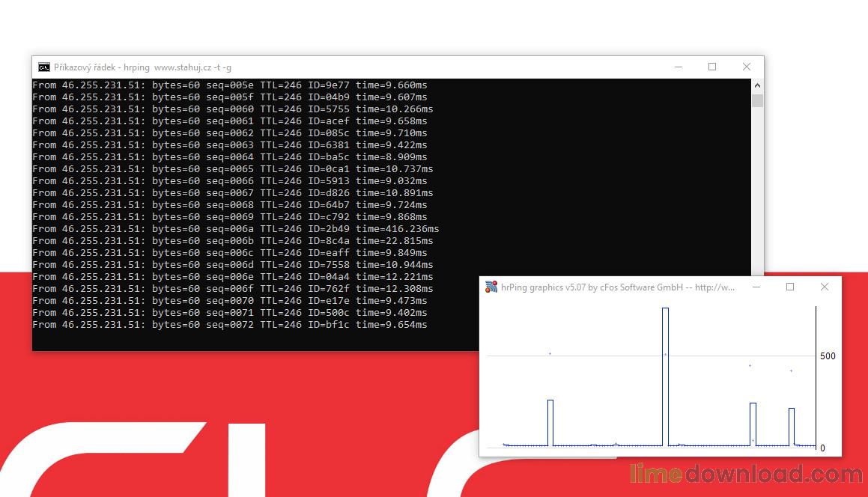868x497 pixels.
Task: Click the line with seq=0063
Action: tap(230, 145)
